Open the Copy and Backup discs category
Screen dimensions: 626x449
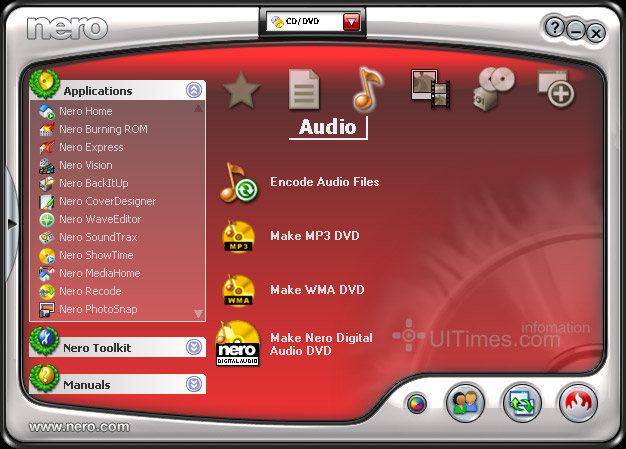(x=493, y=89)
